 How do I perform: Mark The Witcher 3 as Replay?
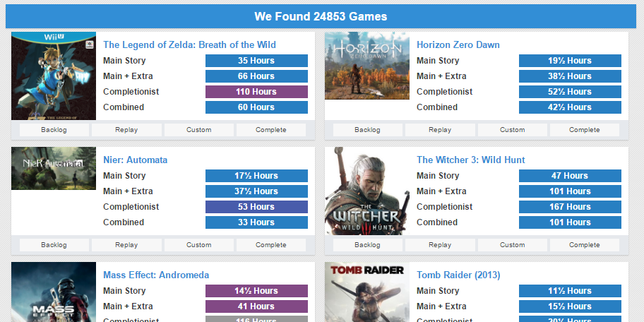(440, 245)
